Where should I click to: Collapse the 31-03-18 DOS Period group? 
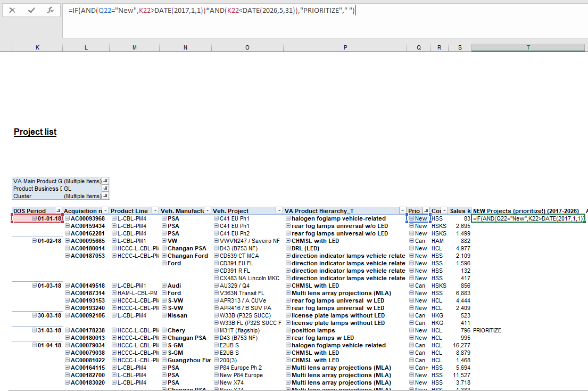tap(34, 330)
